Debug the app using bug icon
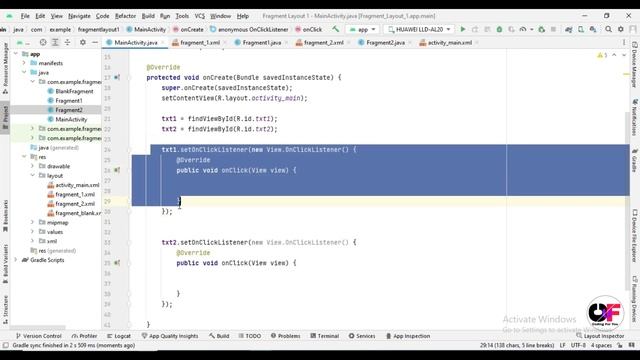Image resolution: width=640 pixels, height=360 pixels. coord(499,29)
